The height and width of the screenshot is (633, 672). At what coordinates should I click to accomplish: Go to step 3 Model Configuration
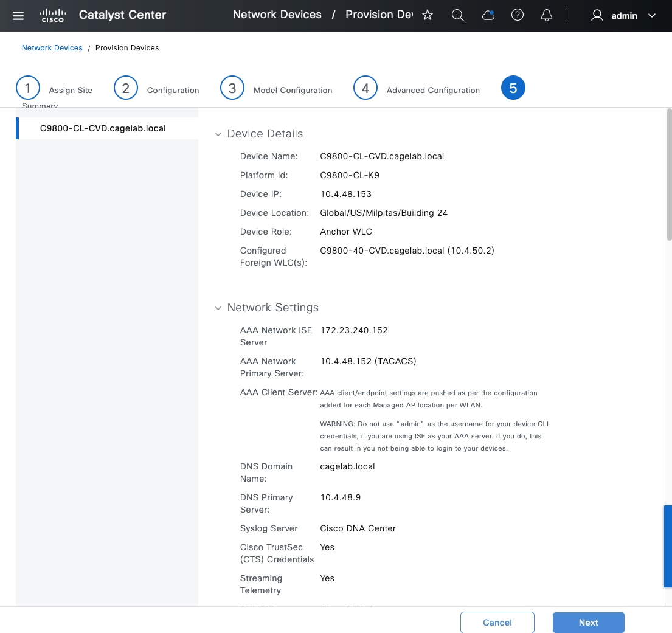point(232,88)
